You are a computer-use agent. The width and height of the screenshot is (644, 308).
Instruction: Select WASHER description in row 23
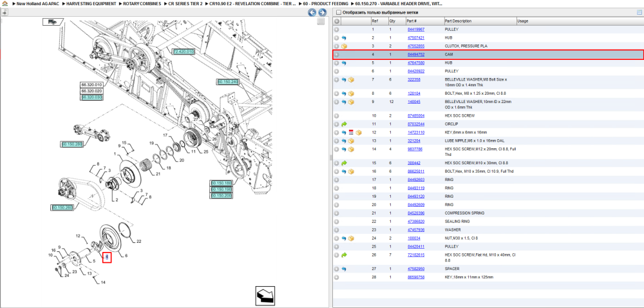pyautogui.click(x=453, y=230)
